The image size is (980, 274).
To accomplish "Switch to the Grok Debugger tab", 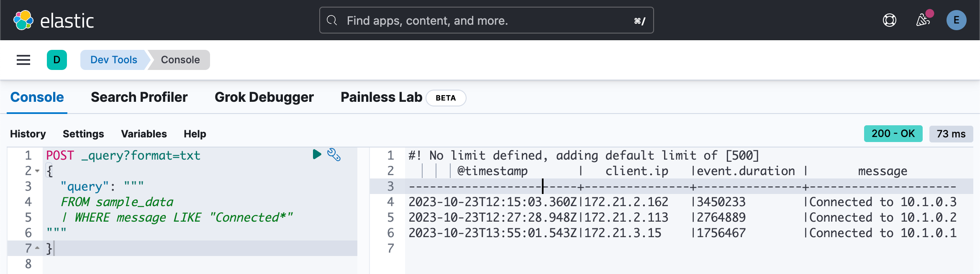I will (x=264, y=97).
